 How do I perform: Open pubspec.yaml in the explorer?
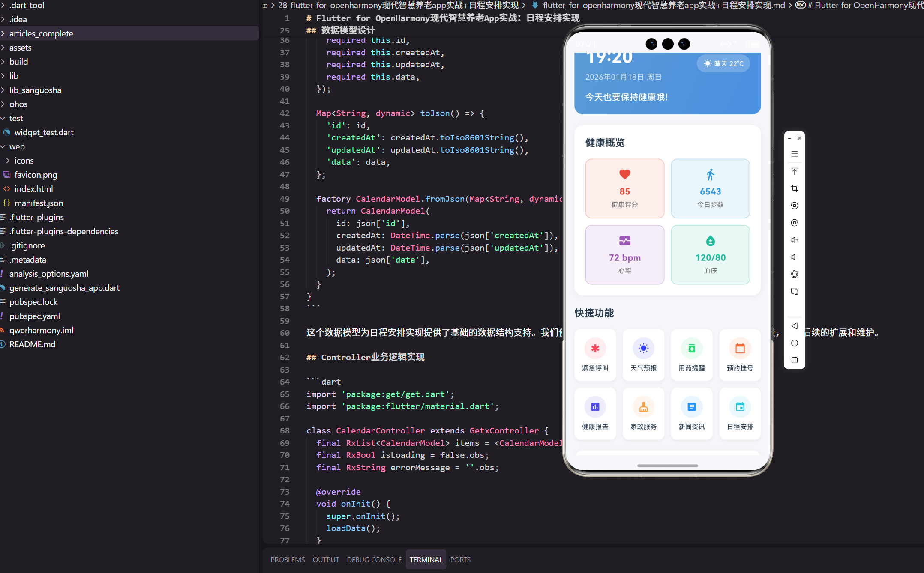(x=35, y=316)
